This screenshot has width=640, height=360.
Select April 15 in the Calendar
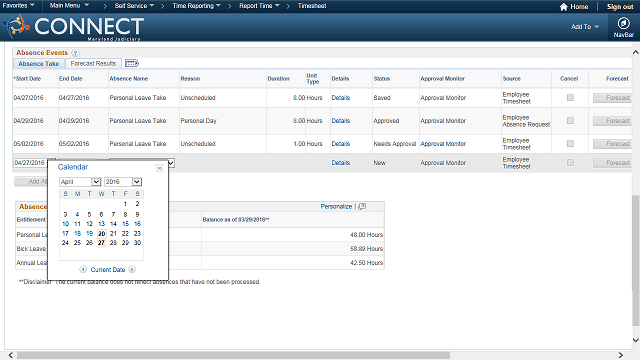tap(125, 224)
